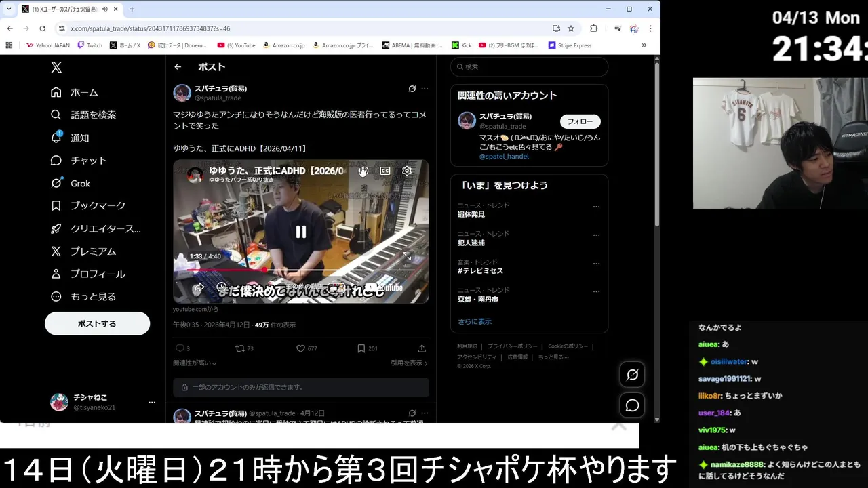Image resolution: width=868 pixels, height=488 pixels.
Task: Open video settings gear icon
Action: (407, 171)
